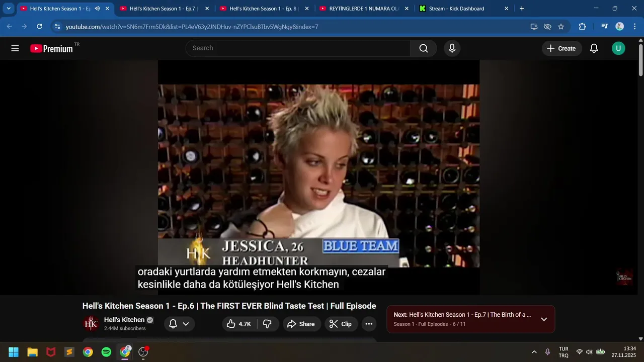Screen dimensions: 644x362
Task: Go back to previous page
Action: (x=9, y=27)
